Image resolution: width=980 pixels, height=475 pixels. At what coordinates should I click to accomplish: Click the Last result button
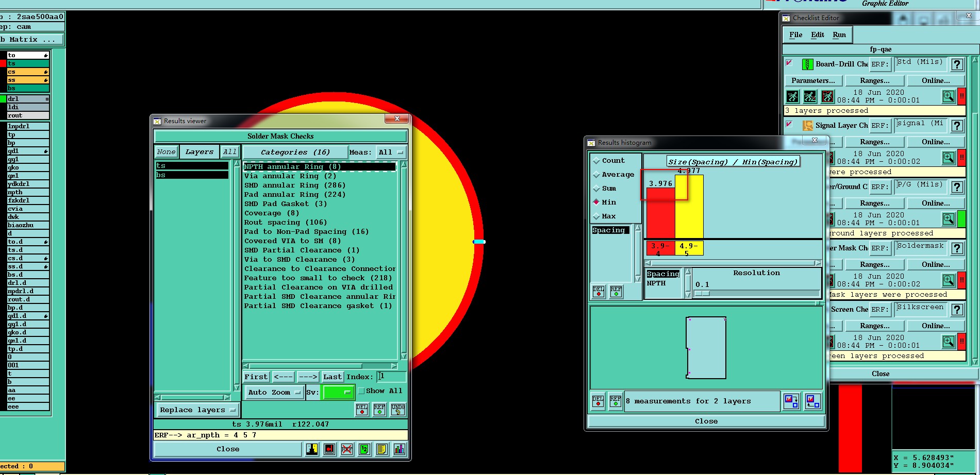pos(333,377)
